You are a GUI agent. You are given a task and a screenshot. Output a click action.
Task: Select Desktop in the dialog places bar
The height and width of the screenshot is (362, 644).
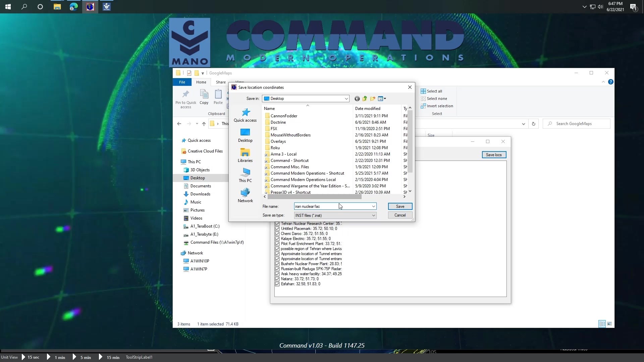pos(245,135)
